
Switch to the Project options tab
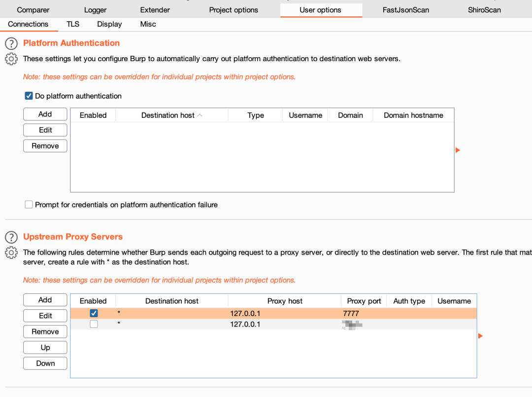(233, 10)
